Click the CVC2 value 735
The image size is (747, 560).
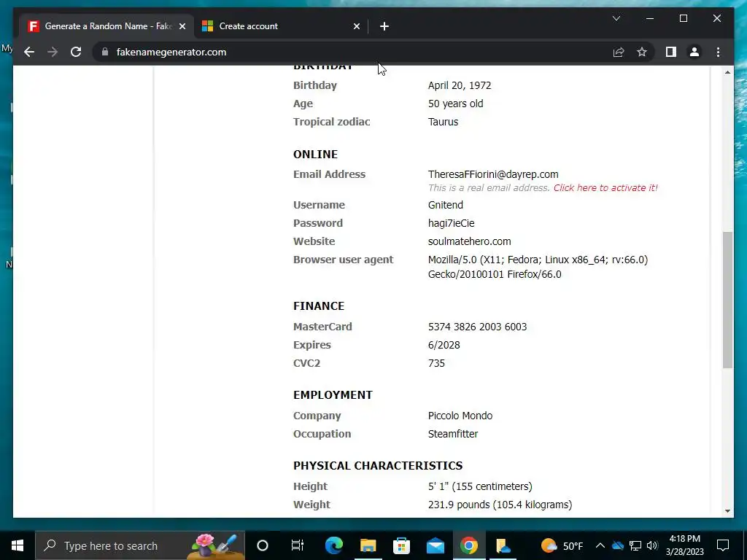coord(436,363)
